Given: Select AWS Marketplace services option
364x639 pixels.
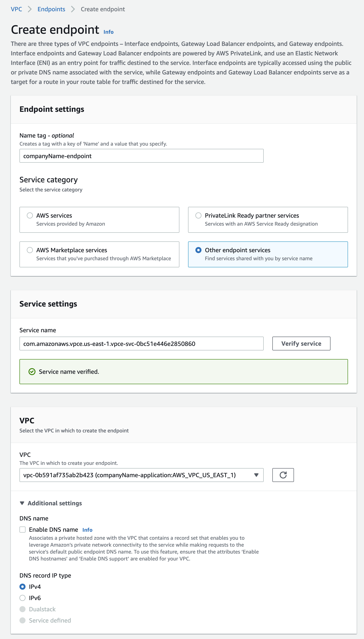Looking at the screenshot, I should pyautogui.click(x=30, y=250).
